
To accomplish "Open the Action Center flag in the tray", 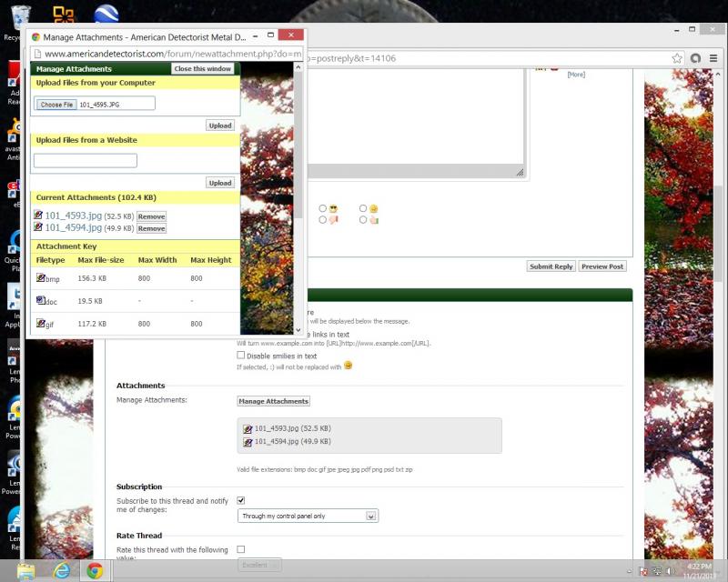I will tap(644, 571).
